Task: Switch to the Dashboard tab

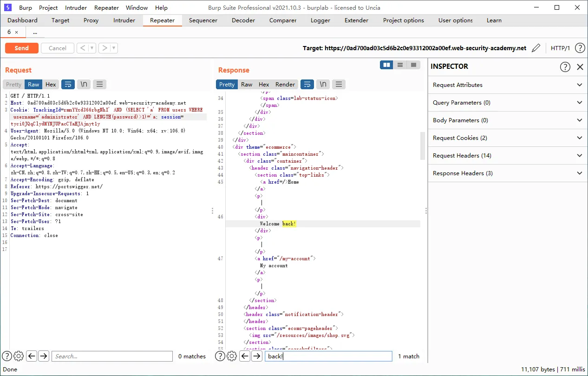Action: click(x=22, y=20)
